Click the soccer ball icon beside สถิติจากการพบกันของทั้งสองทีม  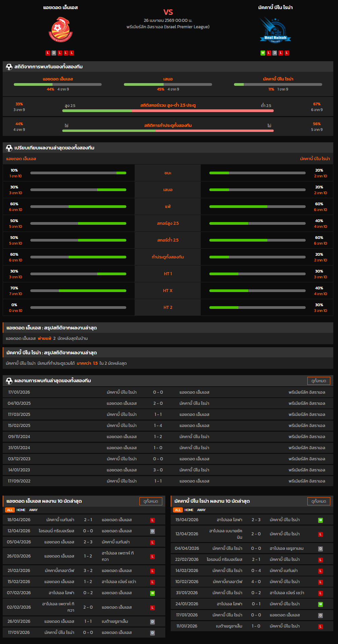click(9, 67)
